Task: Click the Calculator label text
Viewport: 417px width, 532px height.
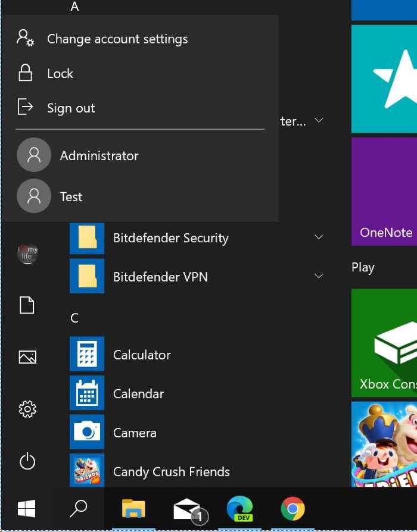Action: [x=142, y=355]
